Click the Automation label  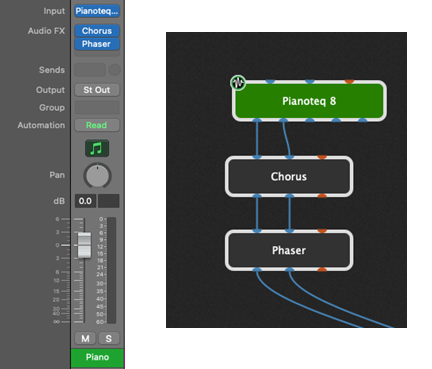pyautogui.click(x=41, y=125)
